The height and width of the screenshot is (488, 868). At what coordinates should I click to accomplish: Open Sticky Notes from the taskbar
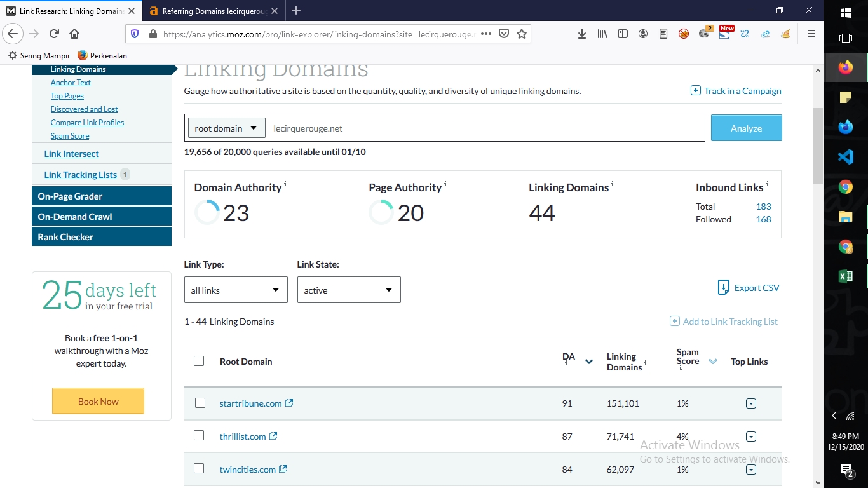[x=846, y=97]
